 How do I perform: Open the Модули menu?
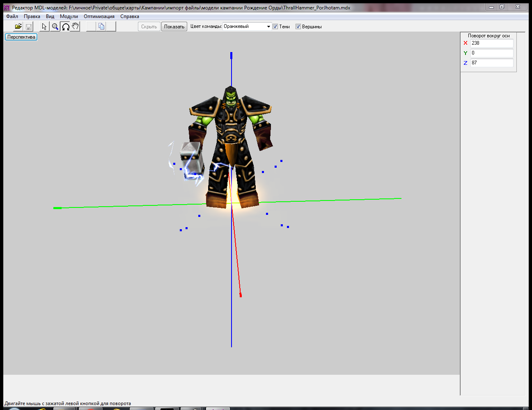[x=69, y=16]
